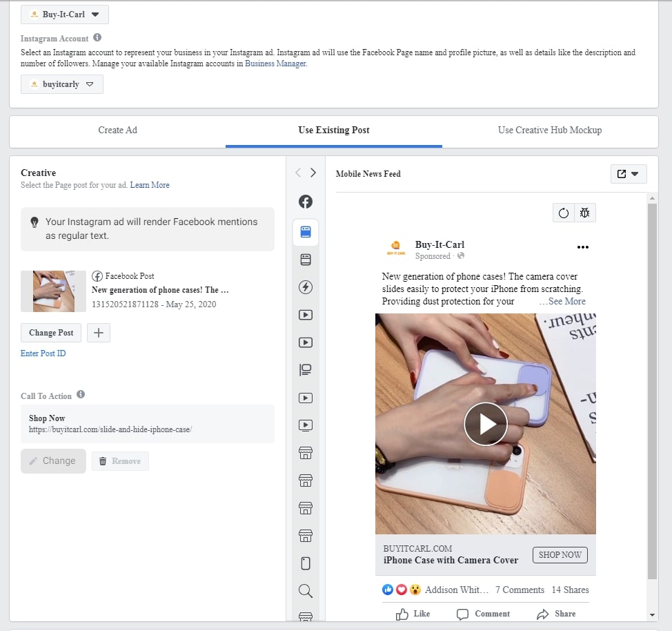The image size is (672, 631).
Task: Open the buyitcarly Instagram account dropdown
Action: pyautogui.click(x=62, y=84)
